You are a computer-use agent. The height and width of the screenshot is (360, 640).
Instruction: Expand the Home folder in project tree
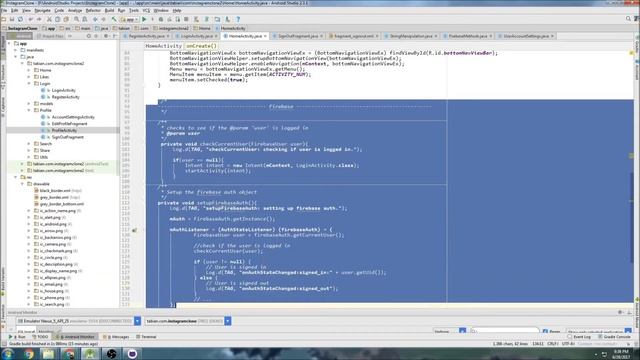tap(29, 70)
